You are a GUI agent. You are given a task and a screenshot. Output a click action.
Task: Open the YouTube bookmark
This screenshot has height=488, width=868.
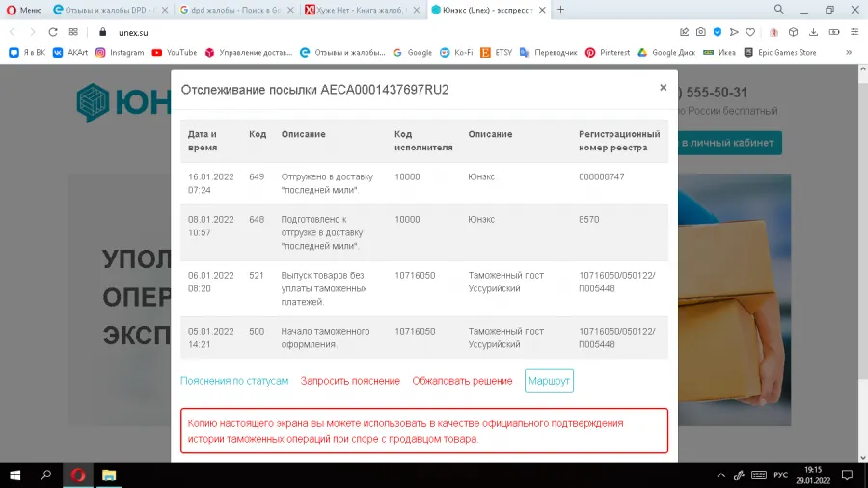175,53
